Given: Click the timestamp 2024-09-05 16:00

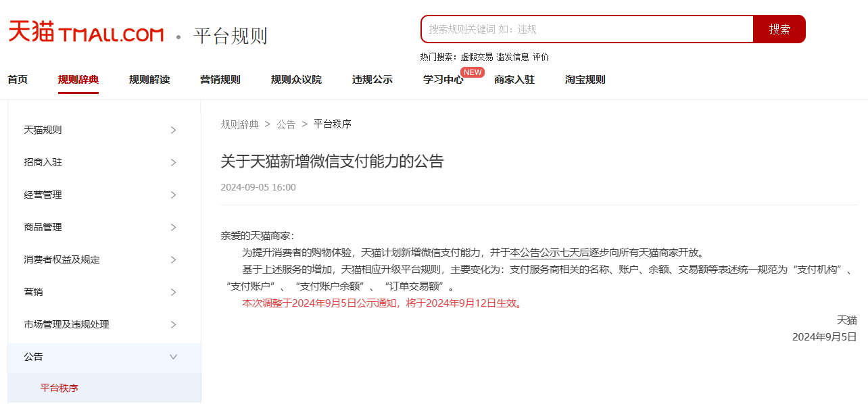Looking at the screenshot, I should [x=258, y=187].
